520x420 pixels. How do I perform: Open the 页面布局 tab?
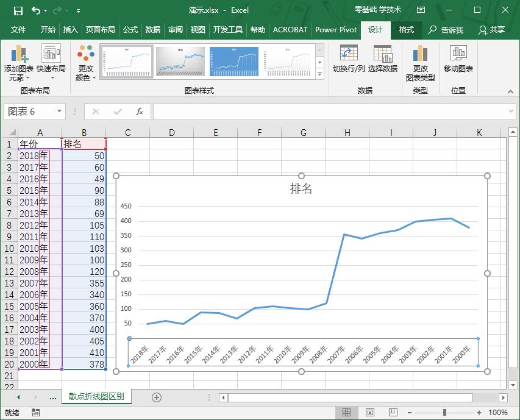pos(100,30)
